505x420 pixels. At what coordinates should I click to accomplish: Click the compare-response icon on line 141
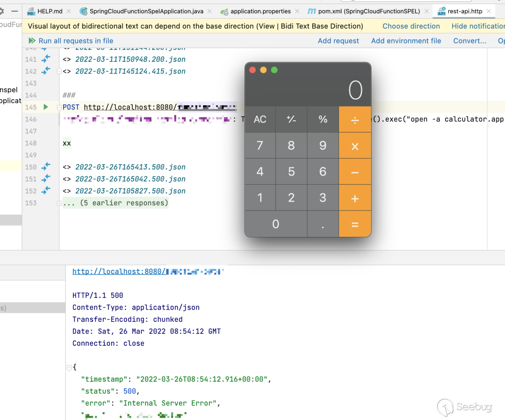click(x=45, y=59)
